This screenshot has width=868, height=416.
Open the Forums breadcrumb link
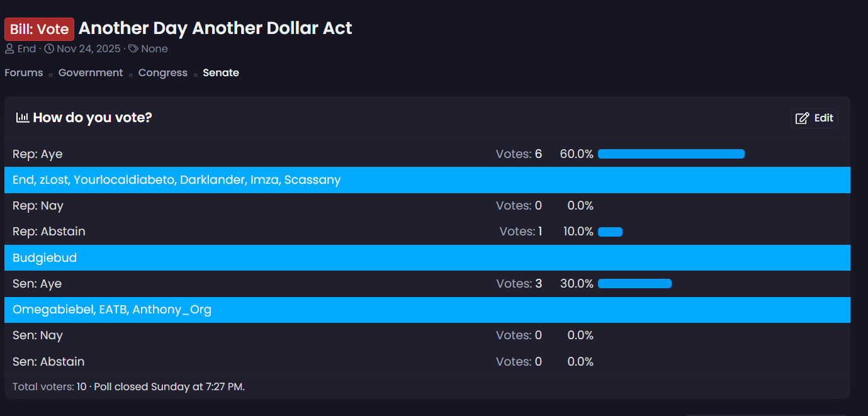click(x=24, y=73)
